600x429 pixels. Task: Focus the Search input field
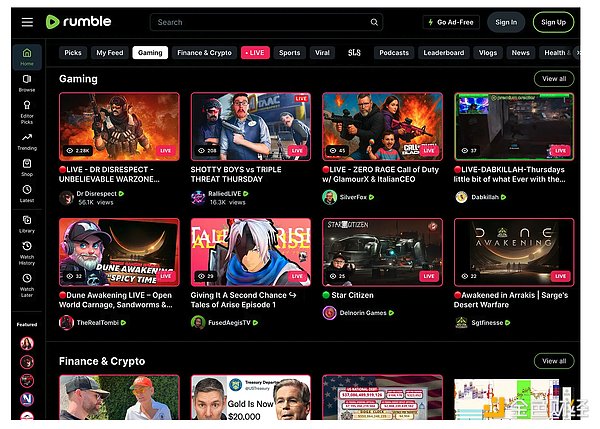tap(260, 22)
